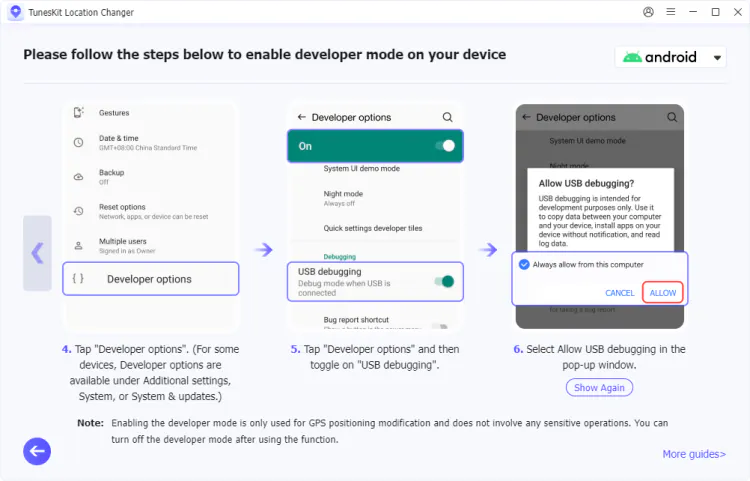750x481 pixels.
Task: Click the Show Again button
Action: pyautogui.click(x=599, y=387)
